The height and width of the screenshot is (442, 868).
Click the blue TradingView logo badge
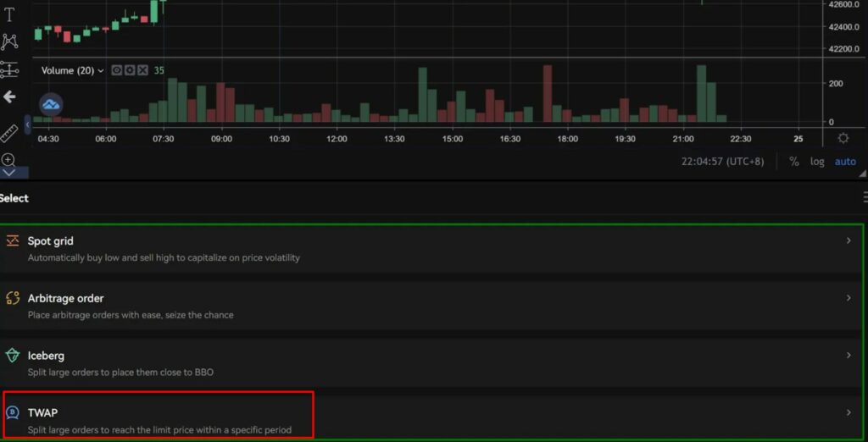pos(52,104)
